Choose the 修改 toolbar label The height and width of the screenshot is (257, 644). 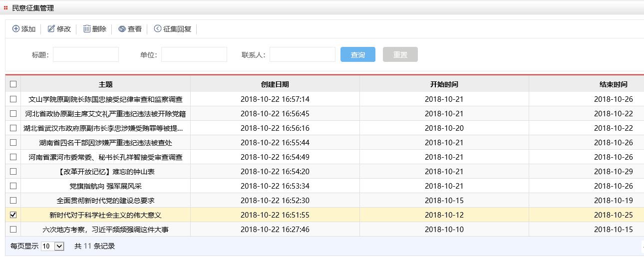tap(64, 29)
